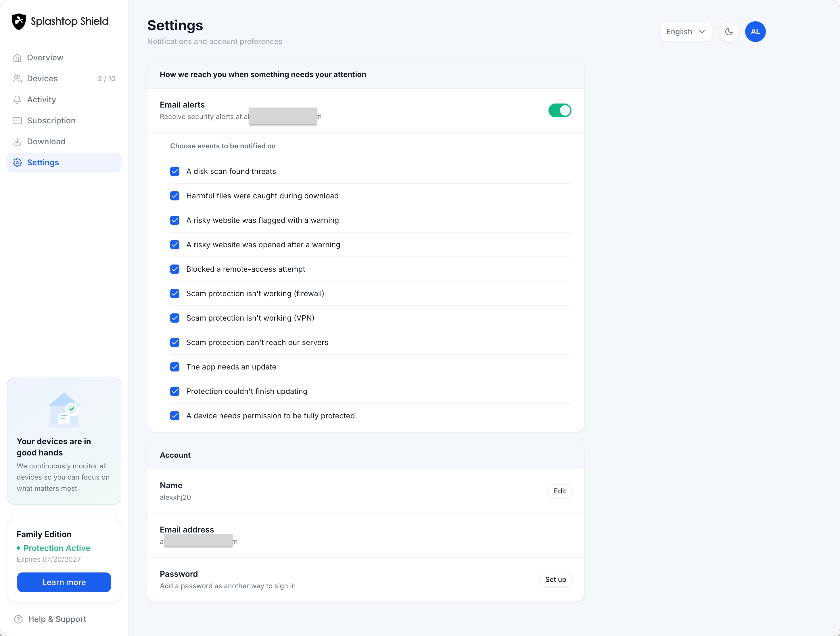Click 'Add a password as another way' text
Viewport: 840px width, 636px height.
pos(228,586)
